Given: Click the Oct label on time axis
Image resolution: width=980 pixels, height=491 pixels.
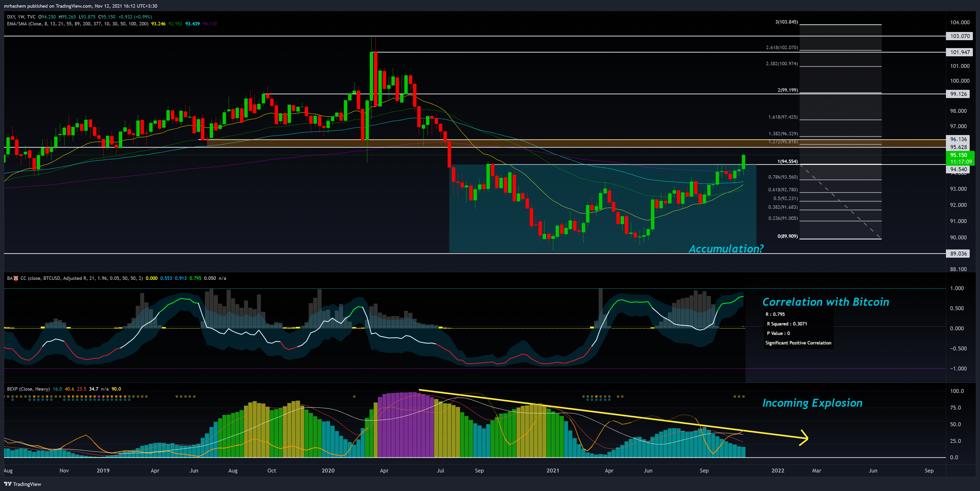Looking at the screenshot, I should 272,470.
